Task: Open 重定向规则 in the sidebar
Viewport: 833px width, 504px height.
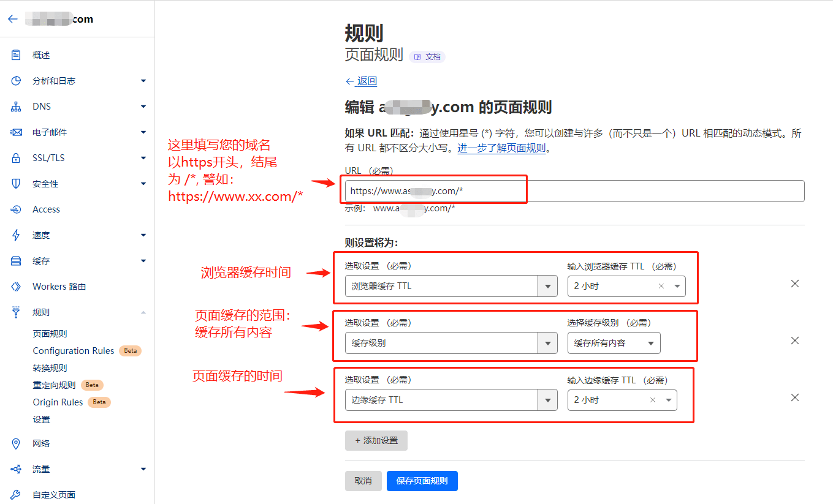Action: (55, 385)
